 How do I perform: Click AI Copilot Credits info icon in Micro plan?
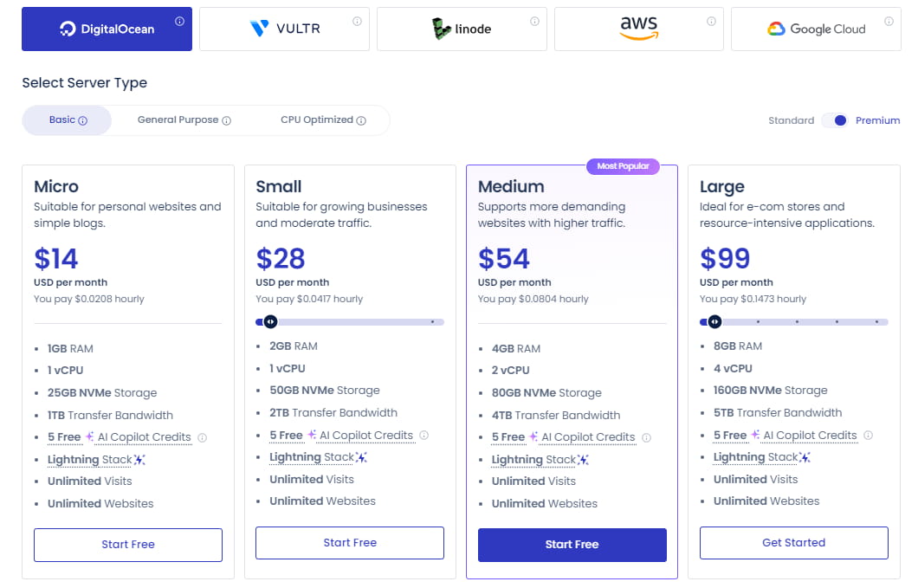(203, 437)
